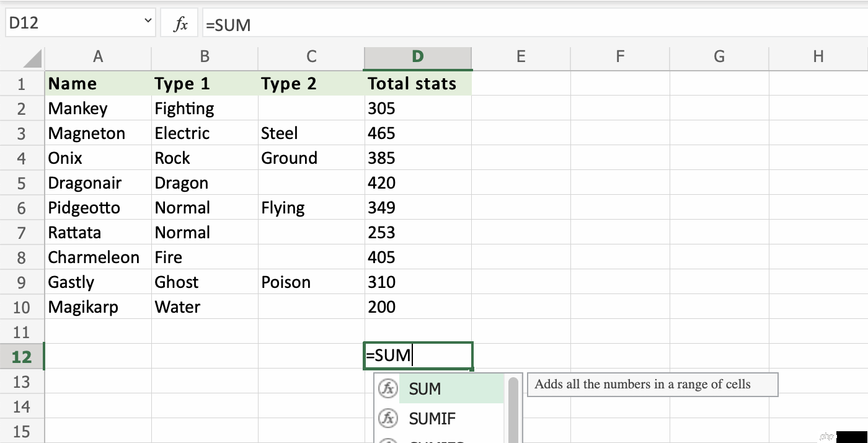The image size is (868, 443).
Task: Click the Mankey cell
Action: tap(98, 109)
